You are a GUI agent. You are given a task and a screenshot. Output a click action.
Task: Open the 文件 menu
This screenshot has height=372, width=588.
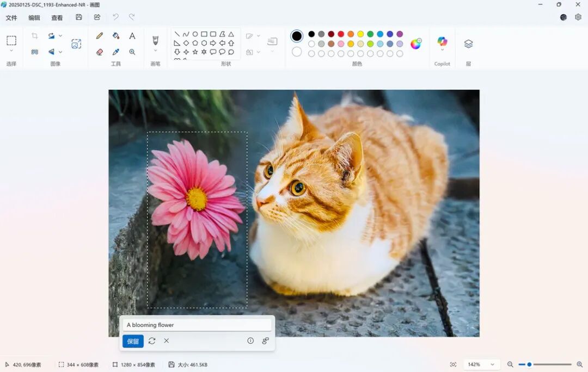pyautogui.click(x=11, y=17)
